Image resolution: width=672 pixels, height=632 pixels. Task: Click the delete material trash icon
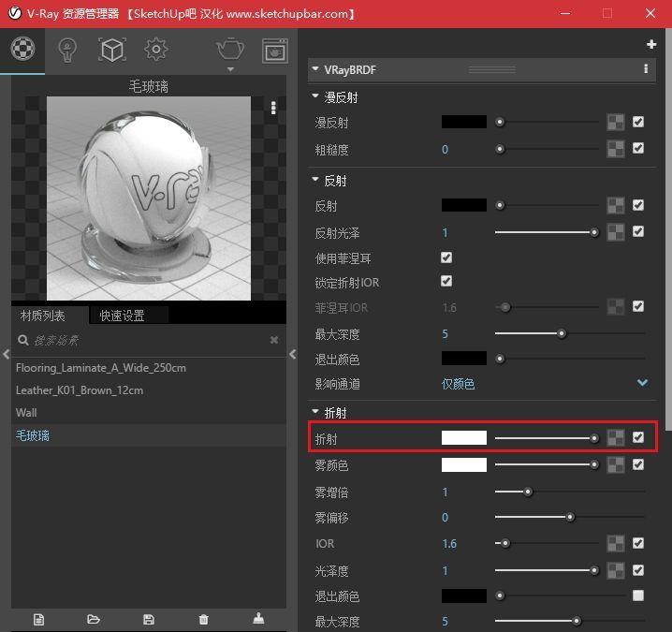(x=204, y=619)
